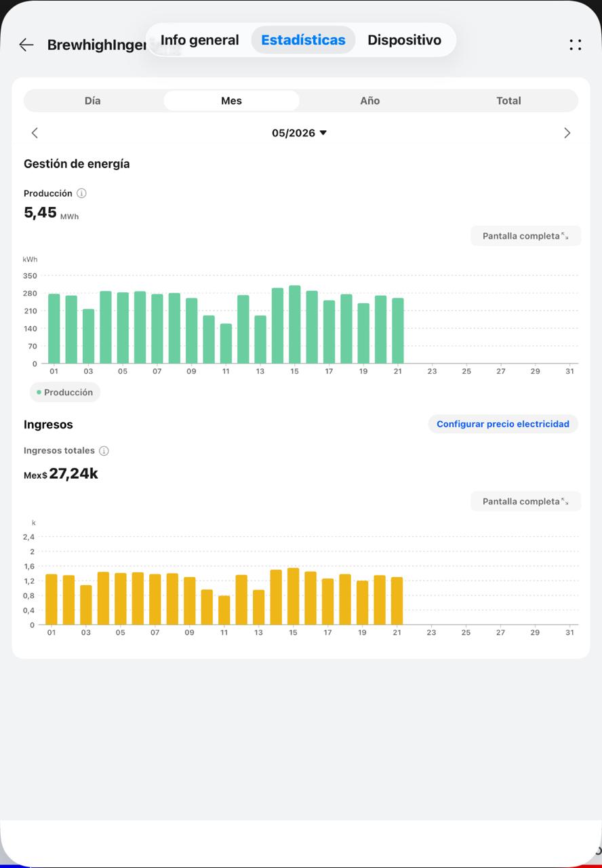Switch to the Info general tab
The width and height of the screenshot is (602, 868).
coord(199,40)
